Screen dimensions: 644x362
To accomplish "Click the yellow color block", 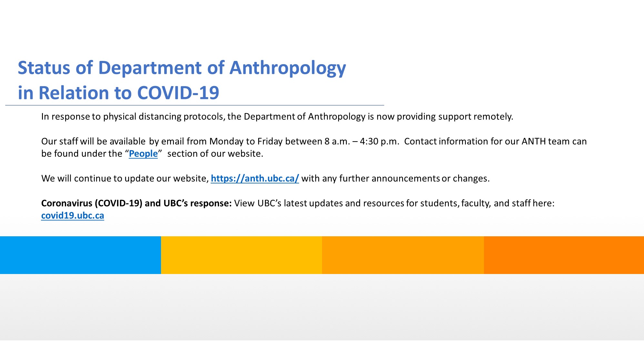I will coord(241,255).
